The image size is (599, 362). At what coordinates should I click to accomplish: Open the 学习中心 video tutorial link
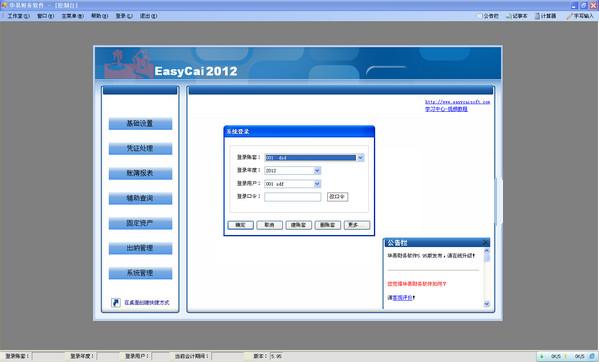pos(446,109)
